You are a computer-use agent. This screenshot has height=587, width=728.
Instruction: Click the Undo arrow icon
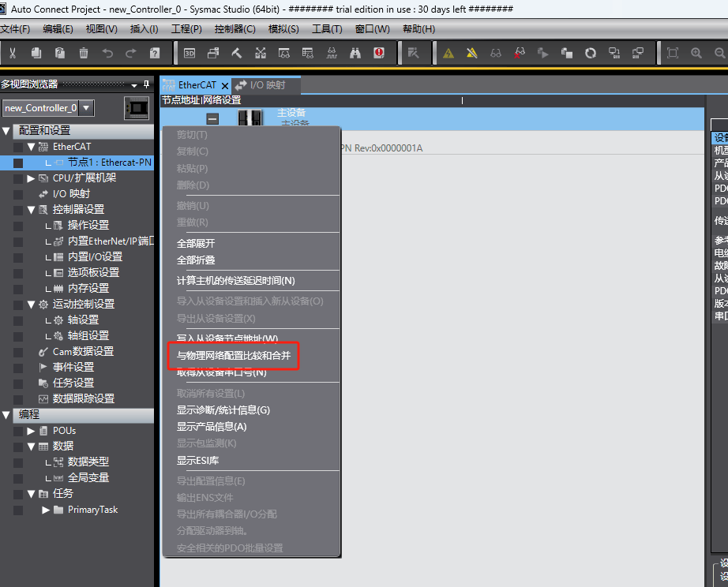[107, 54]
